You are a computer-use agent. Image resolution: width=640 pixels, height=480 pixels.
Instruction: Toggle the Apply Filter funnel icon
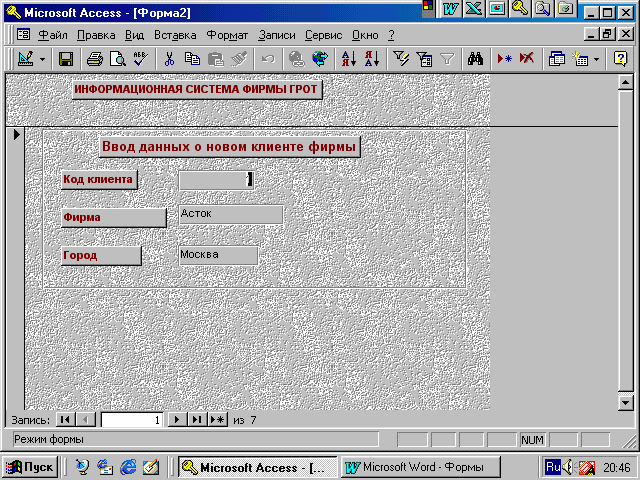point(447,59)
